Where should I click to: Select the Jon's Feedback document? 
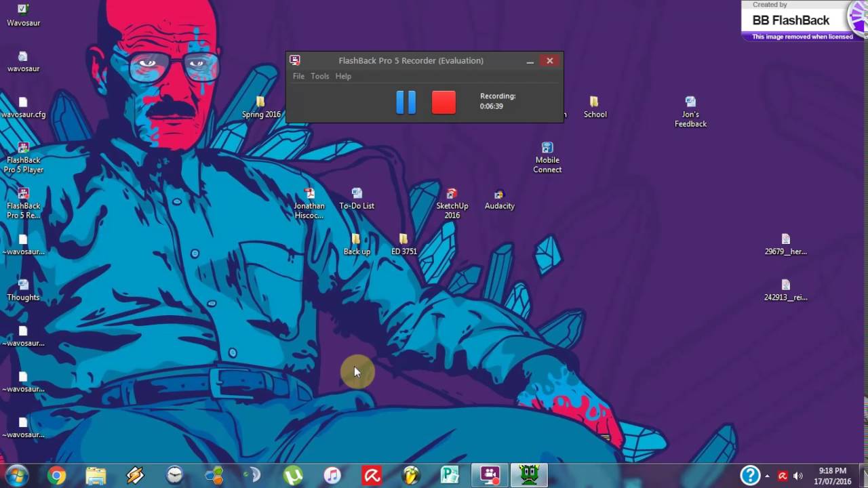pyautogui.click(x=690, y=112)
